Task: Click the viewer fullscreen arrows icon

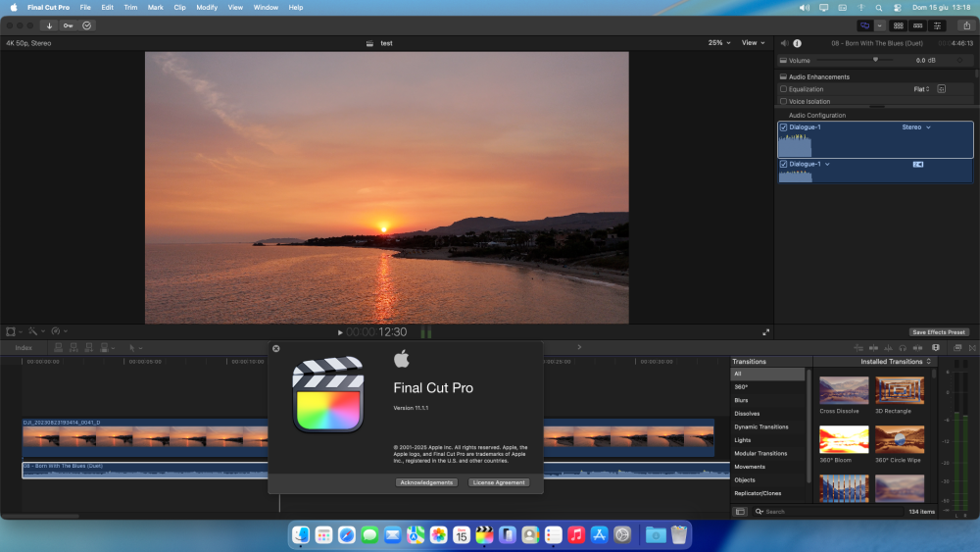Action: [765, 332]
